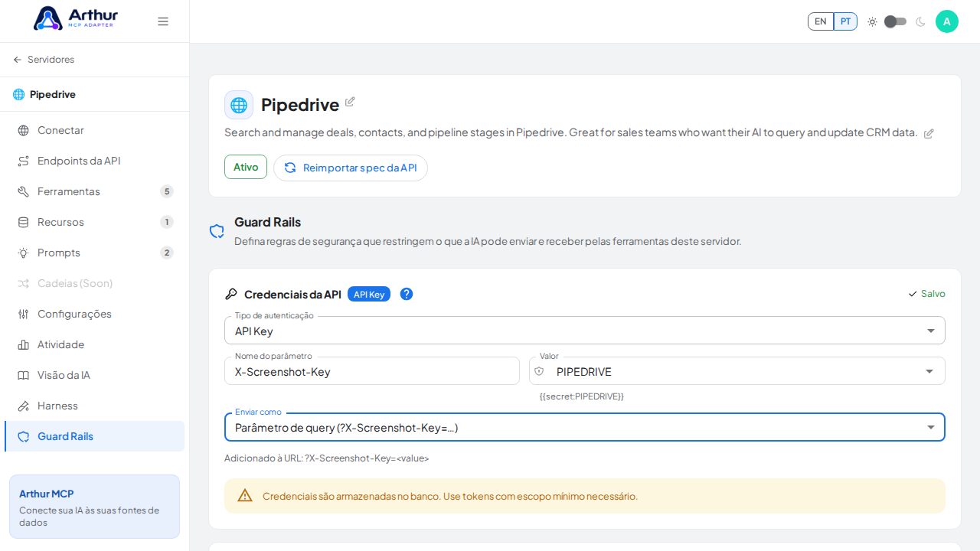Click API Key badge chip
Viewport: 980px width, 551px height.
(x=369, y=294)
